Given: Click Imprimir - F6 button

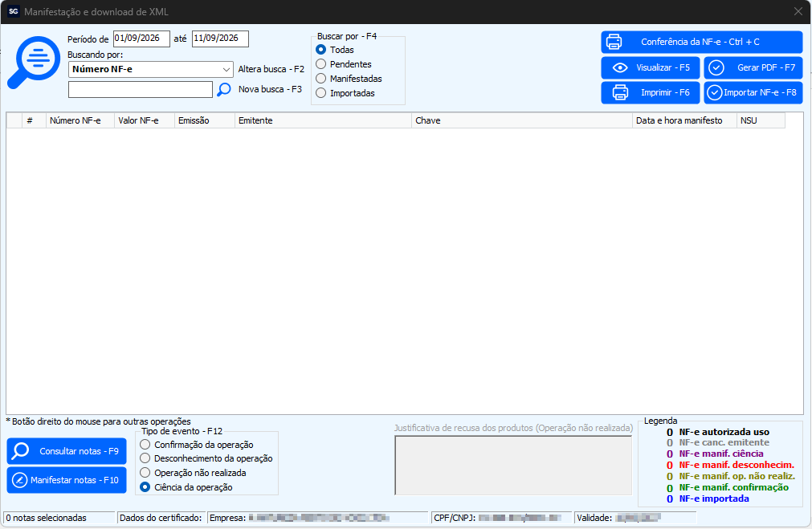Looking at the screenshot, I should pos(651,92).
